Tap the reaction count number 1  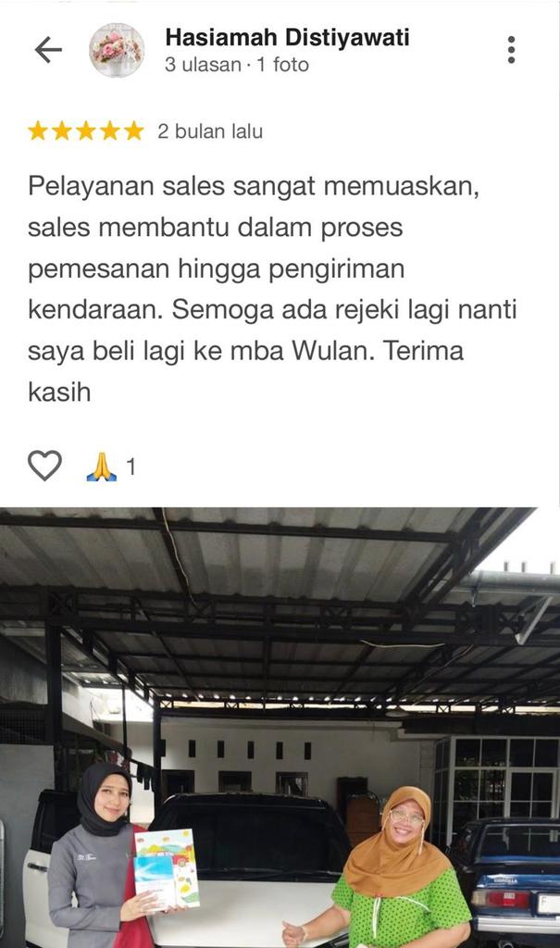coord(131,467)
